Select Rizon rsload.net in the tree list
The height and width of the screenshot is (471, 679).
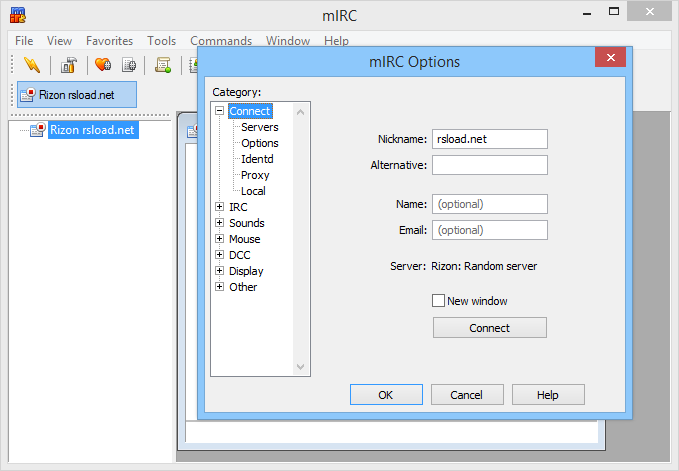92,130
